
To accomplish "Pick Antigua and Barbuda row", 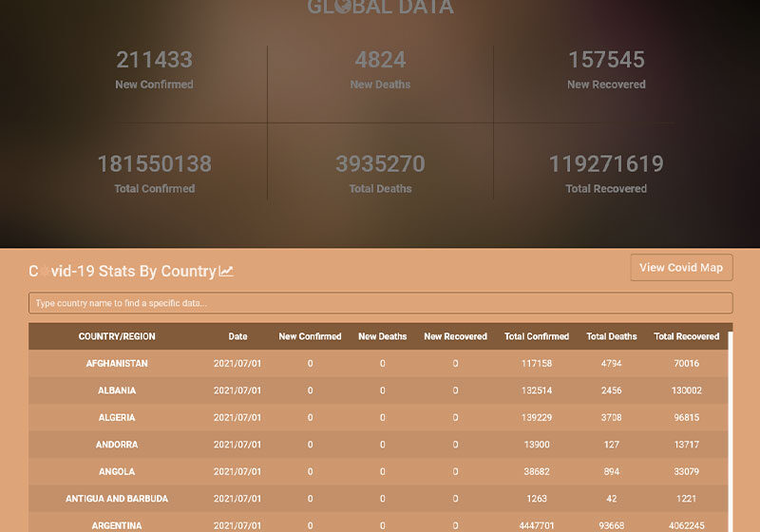I will click(117, 499).
